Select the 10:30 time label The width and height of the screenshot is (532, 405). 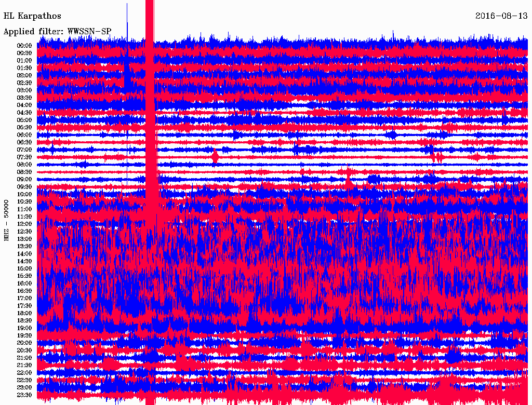pos(24,201)
